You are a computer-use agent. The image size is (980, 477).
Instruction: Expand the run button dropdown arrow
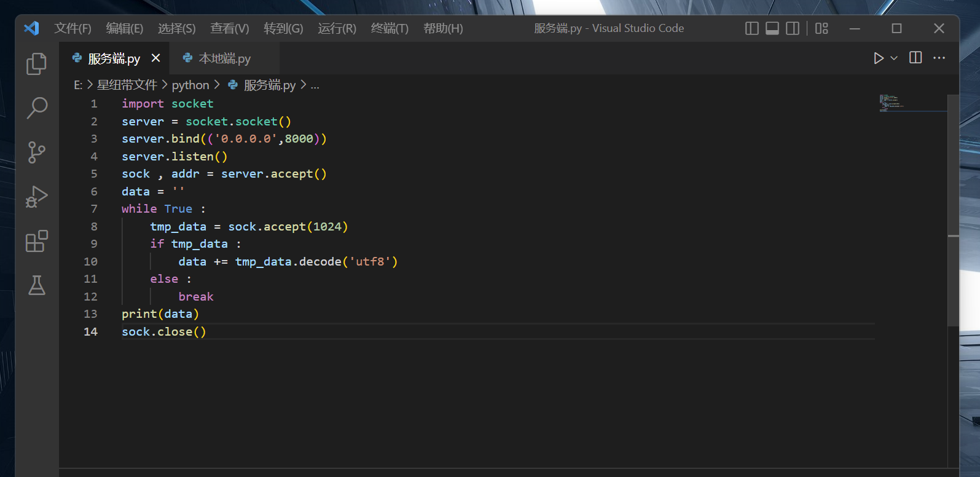894,58
